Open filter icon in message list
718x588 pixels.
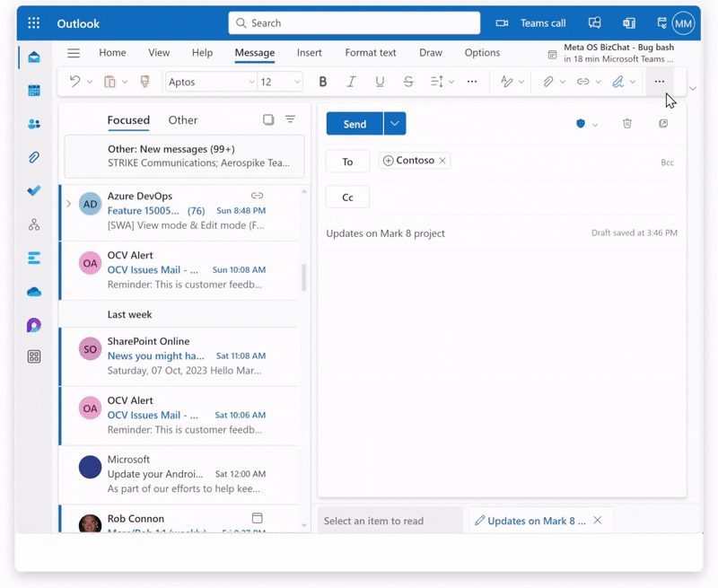[290, 119]
